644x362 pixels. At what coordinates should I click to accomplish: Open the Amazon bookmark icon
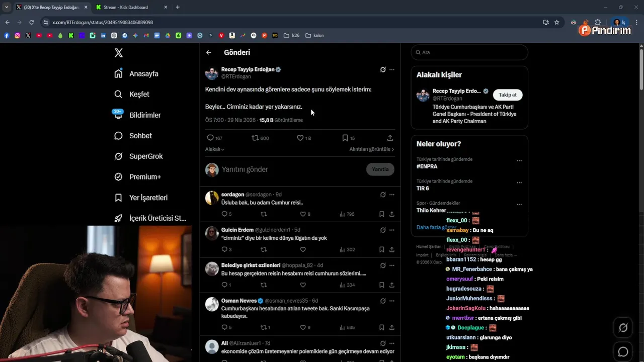tap(232, 35)
